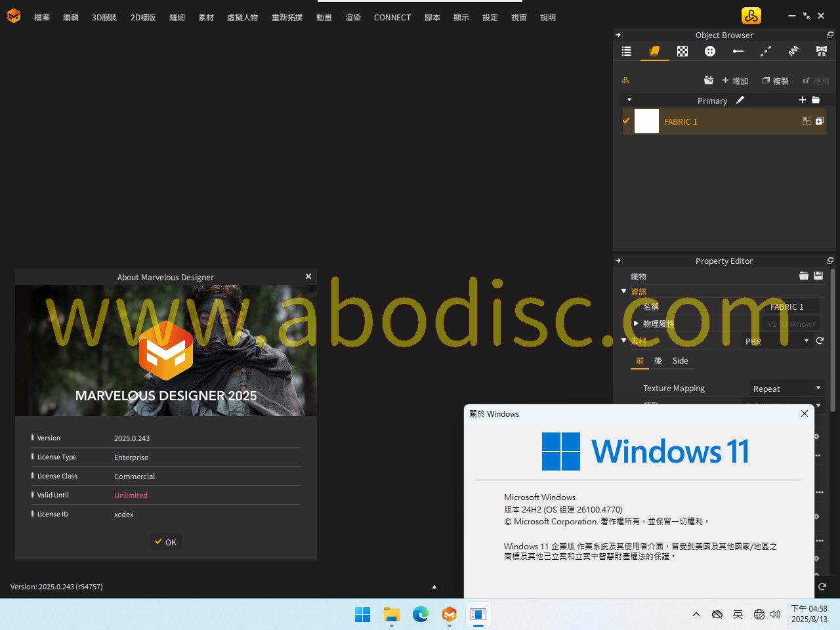The width and height of the screenshot is (840, 630).
Task: Click the Property Editor vertical scrollbar
Action: [833, 340]
